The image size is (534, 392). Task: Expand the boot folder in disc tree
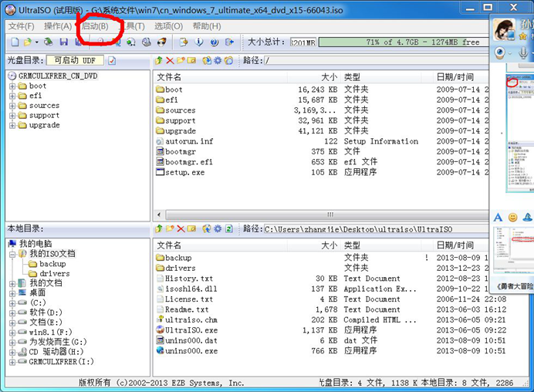click(12, 86)
